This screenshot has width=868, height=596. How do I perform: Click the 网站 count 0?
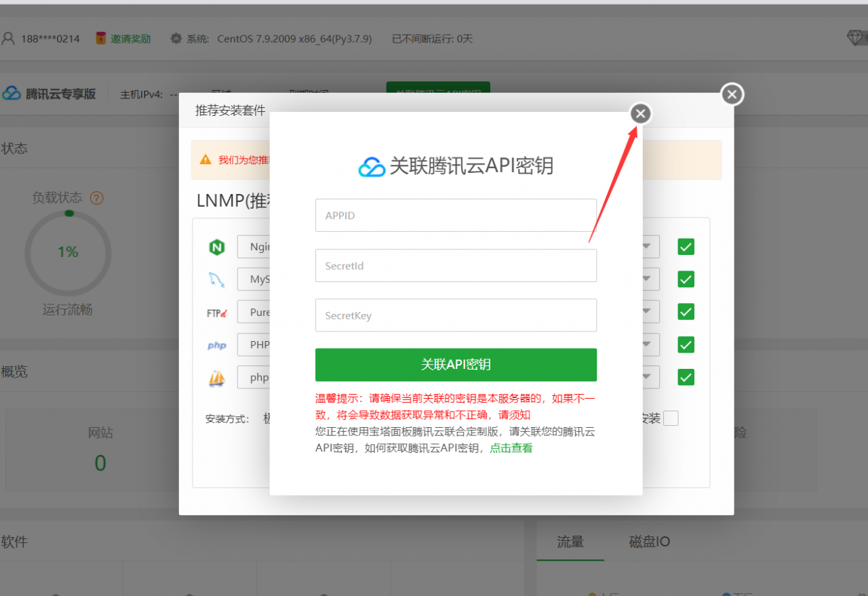[x=100, y=463]
